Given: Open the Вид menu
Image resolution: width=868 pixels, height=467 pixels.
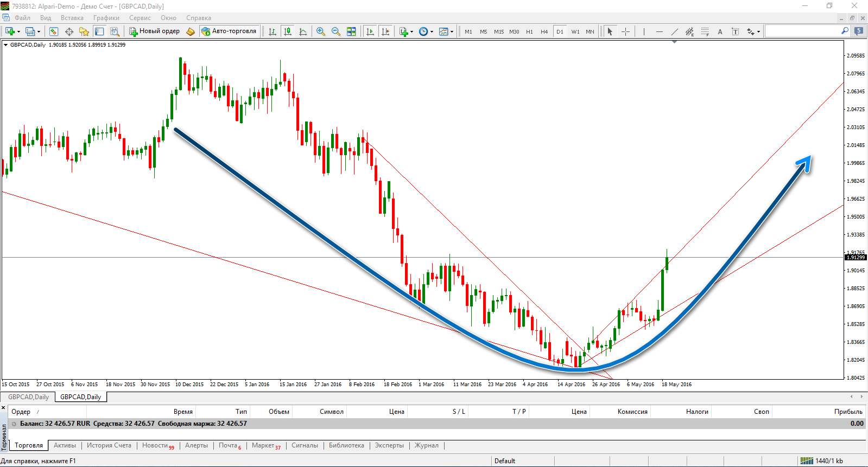Looking at the screenshot, I should [x=46, y=18].
